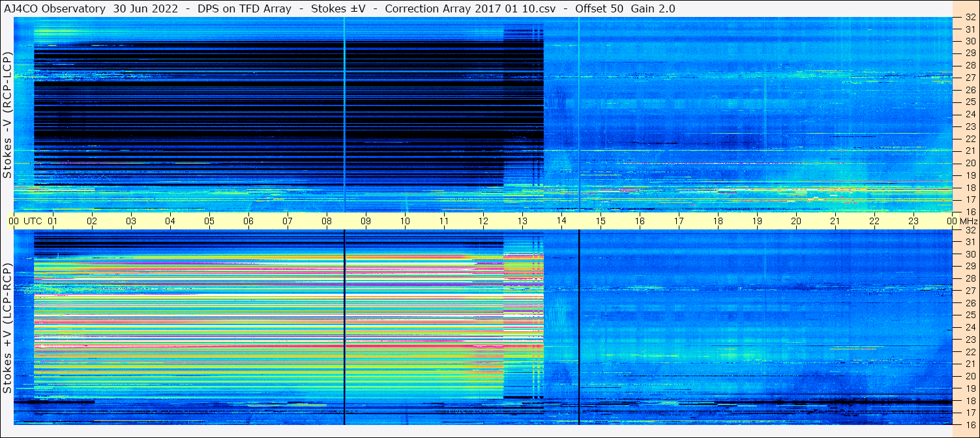Click the 'DPS on TFD Array' header text
Viewport: 980px width, 438px height.
(245, 8)
